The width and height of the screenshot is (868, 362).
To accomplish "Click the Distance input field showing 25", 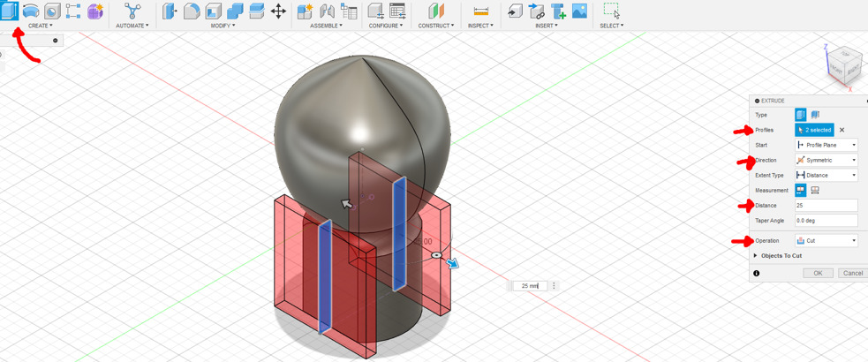I will click(x=826, y=206).
